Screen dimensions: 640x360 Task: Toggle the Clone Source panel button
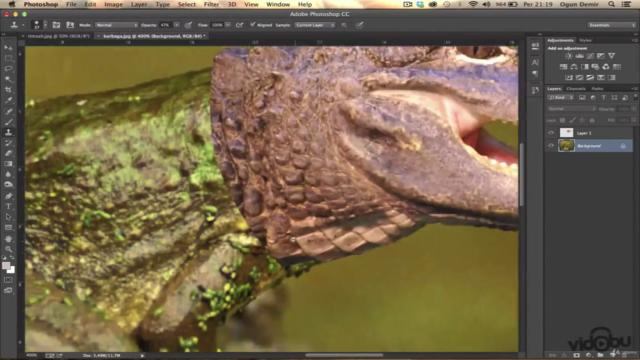point(70,25)
